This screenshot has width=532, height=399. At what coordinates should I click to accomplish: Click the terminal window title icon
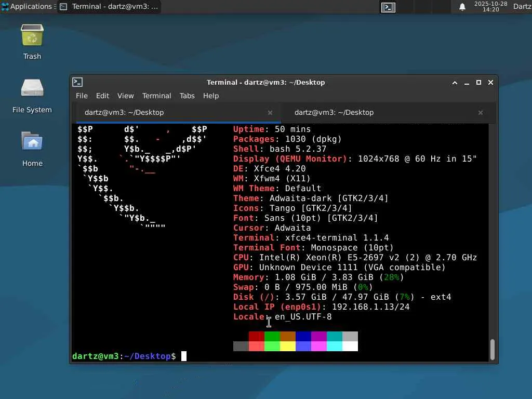pos(77,82)
